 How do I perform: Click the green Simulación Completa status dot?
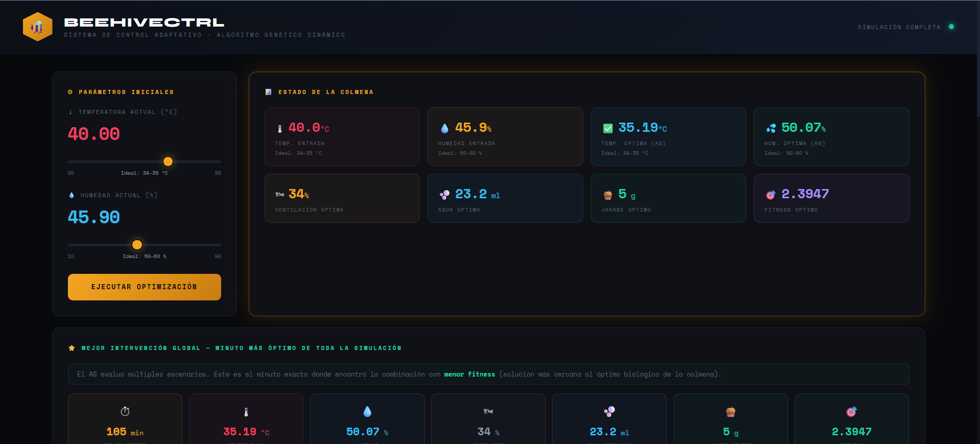951,27
